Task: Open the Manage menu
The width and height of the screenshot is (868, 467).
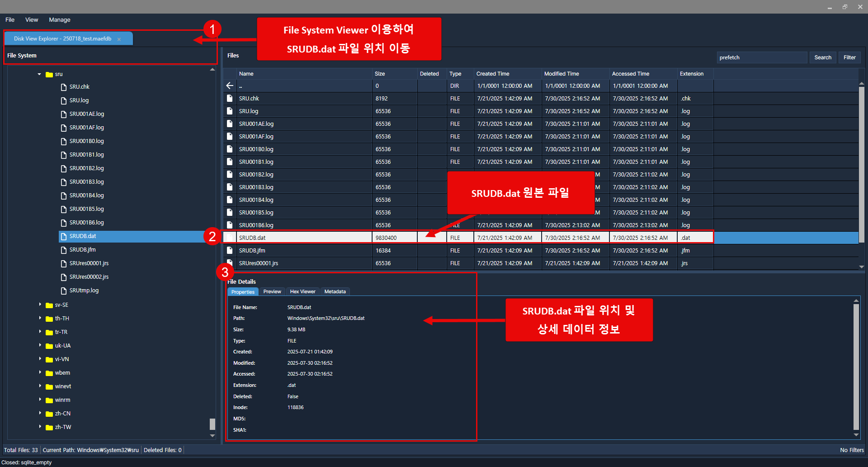Action: click(x=59, y=20)
